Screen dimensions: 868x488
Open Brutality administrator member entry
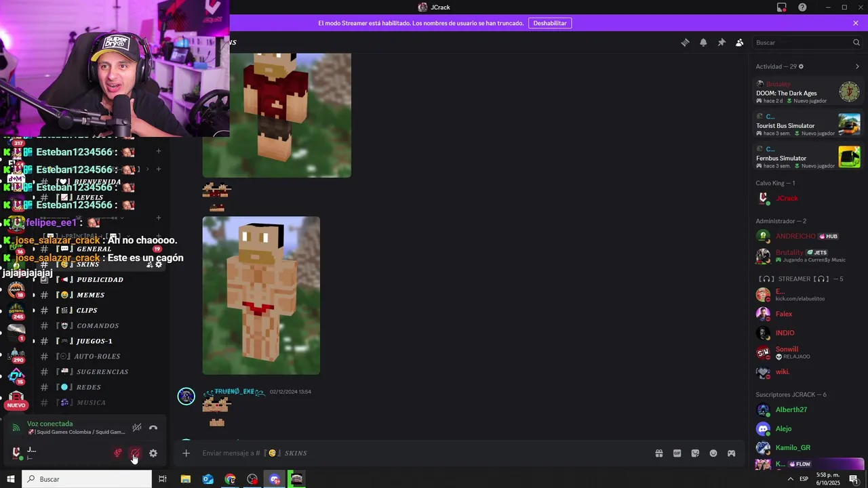pyautogui.click(x=808, y=256)
